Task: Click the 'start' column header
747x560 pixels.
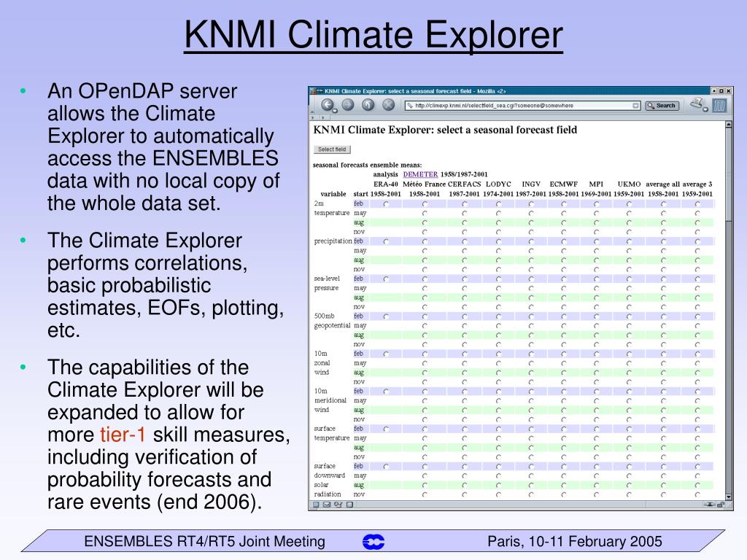Action: pyautogui.click(x=360, y=194)
